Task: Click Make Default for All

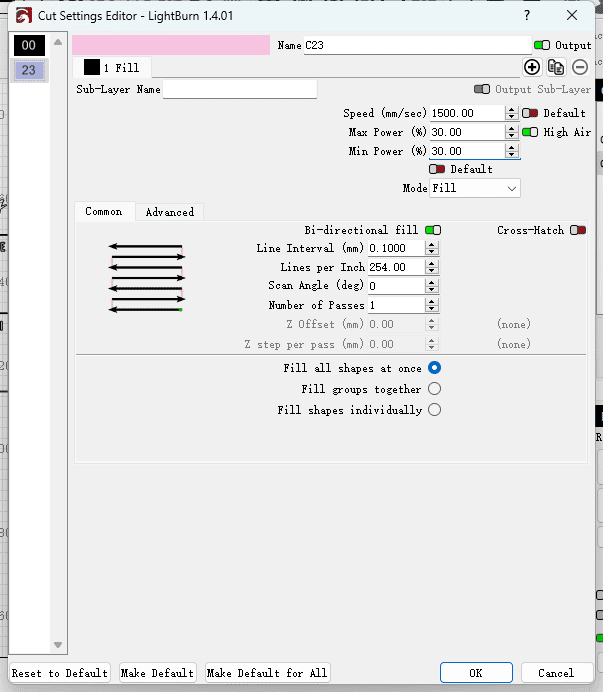Action: 267,673
